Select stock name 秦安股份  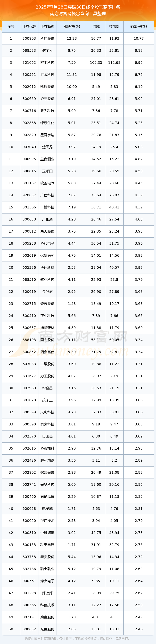[47, 557]
